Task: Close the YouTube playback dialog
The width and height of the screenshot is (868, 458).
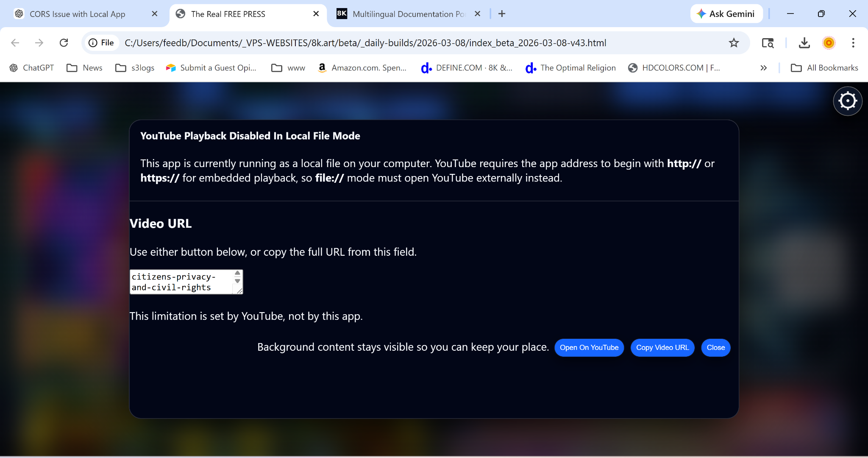Action: point(716,348)
